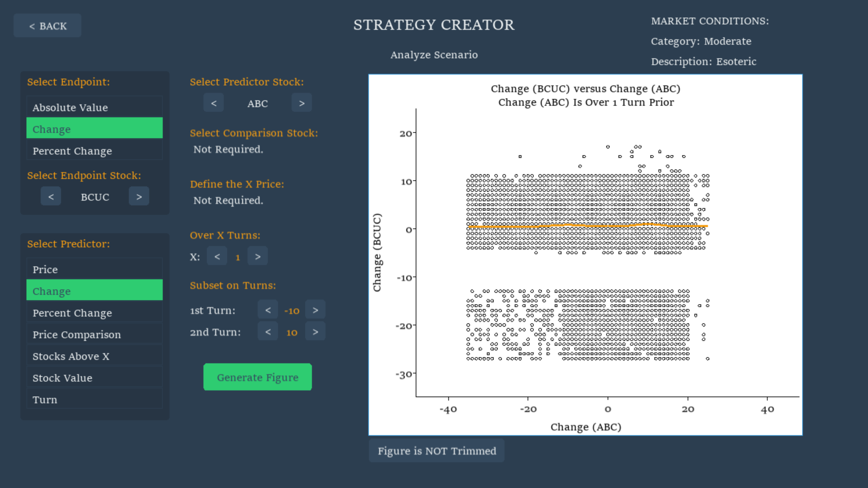Image resolution: width=868 pixels, height=488 pixels.
Task: Go back with the BACK button
Action: [x=47, y=26]
